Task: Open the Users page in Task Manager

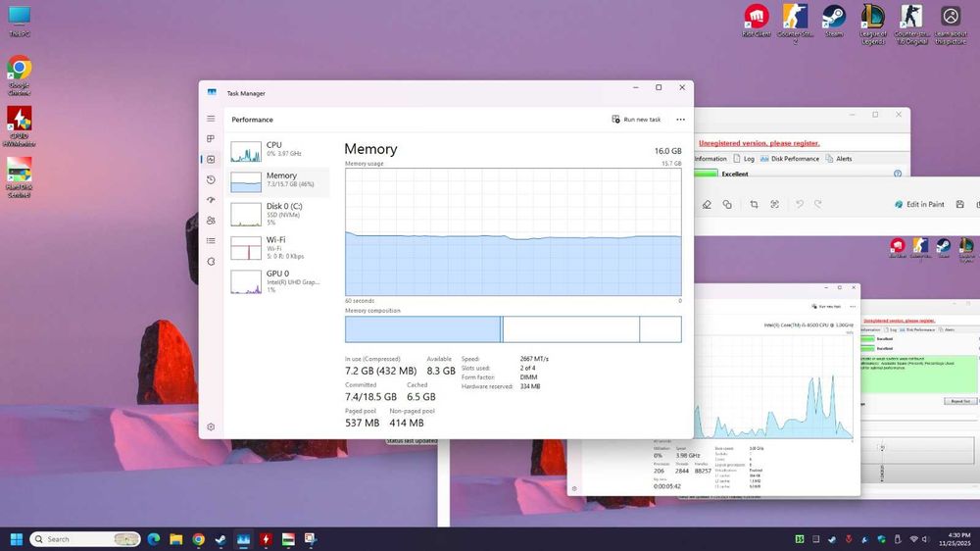Action: pyautogui.click(x=211, y=221)
